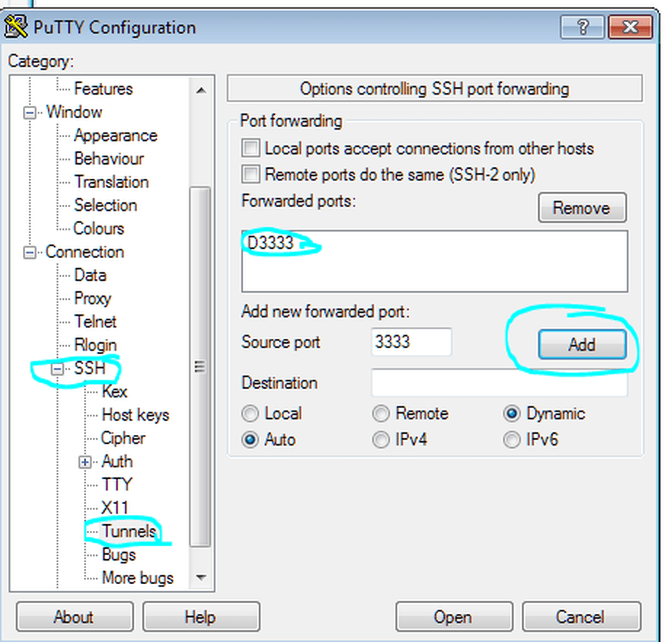Click the Add button

[x=582, y=344]
